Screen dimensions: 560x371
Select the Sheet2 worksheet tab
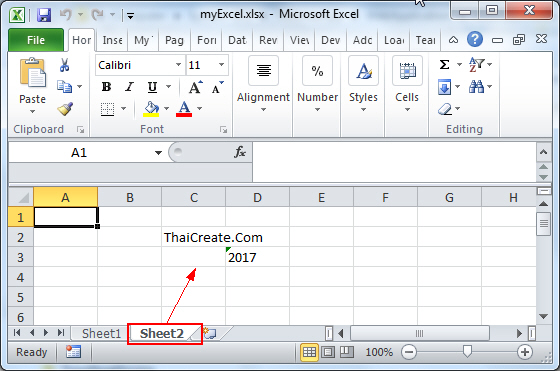click(x=162, y=334)
